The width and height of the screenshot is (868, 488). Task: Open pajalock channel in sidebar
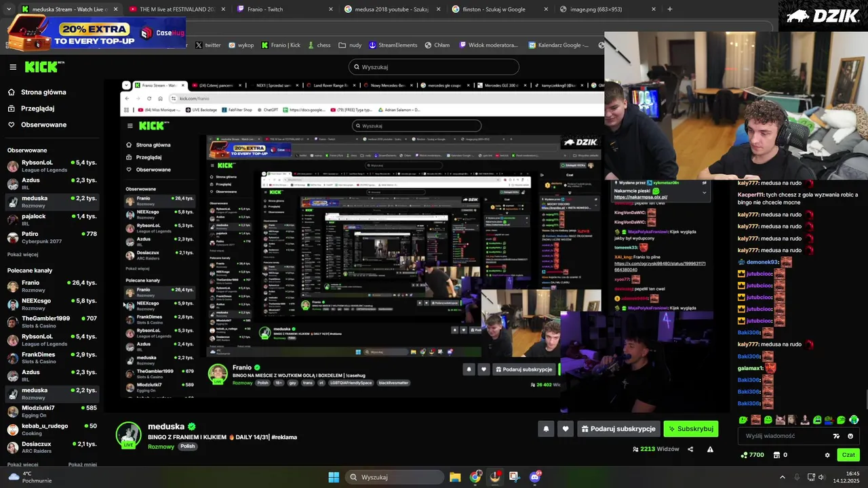(x=52, y=220)
